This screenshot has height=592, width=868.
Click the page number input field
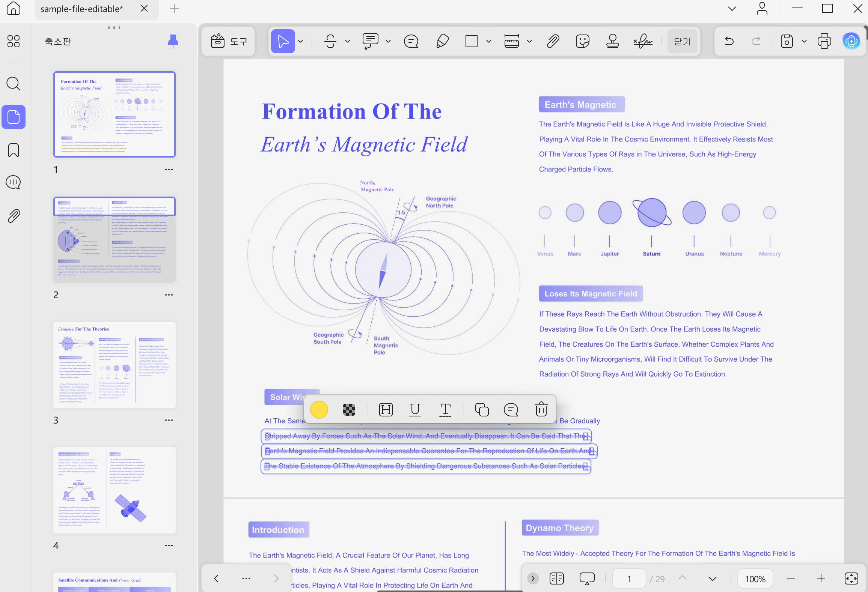629,579
